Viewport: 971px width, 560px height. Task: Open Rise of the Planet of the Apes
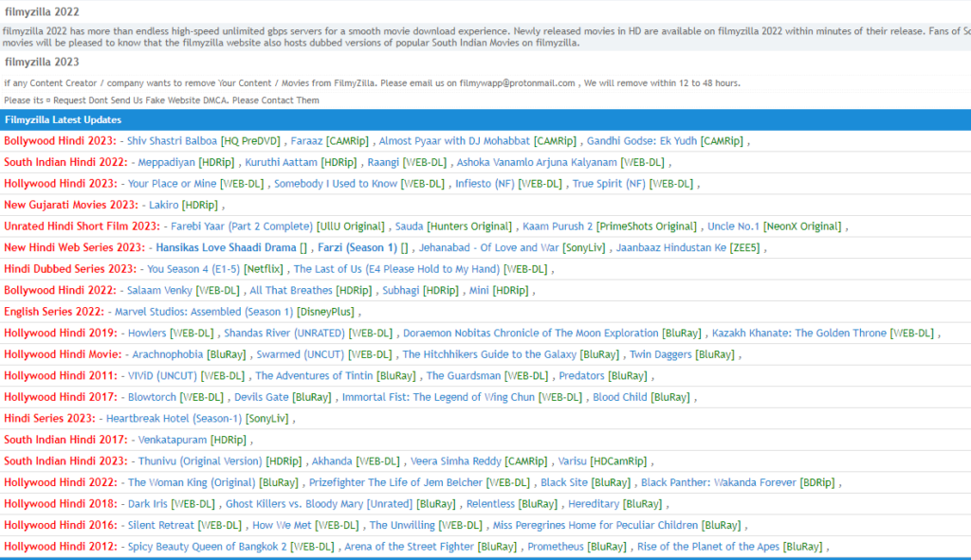click(708, 547)
